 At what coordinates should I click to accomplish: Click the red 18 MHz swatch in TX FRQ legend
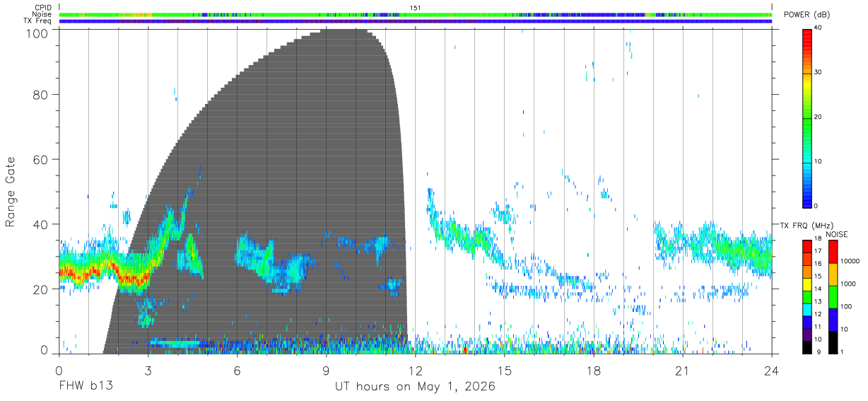[807, 245]
